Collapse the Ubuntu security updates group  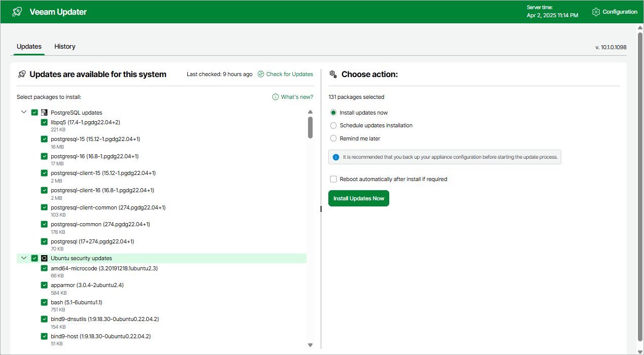(24, 258)
